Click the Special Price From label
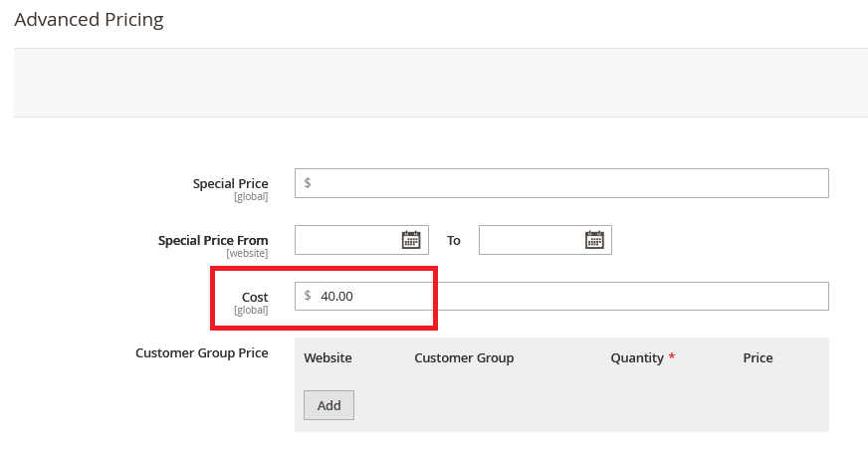The width and height of the screenshot is (868, 454). pos(213,240)
